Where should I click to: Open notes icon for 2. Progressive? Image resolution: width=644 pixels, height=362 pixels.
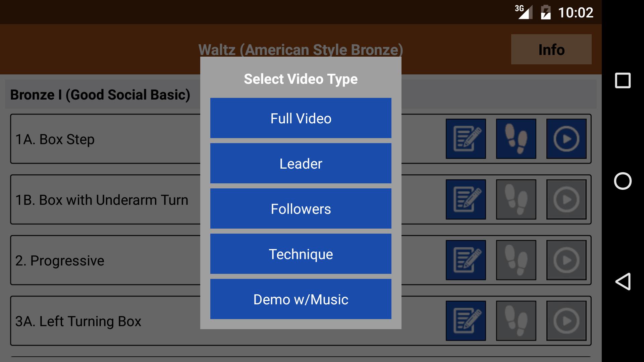pyautogui.click(x=466, y=260)
